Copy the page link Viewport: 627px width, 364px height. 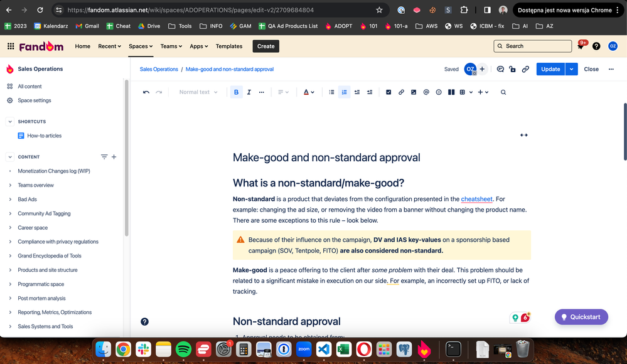tap(525, 69)
